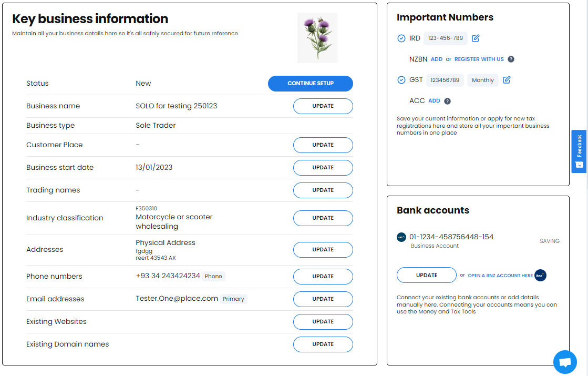Image resolution: width=588 pixels, height=376 pixels.
Task: Update the bank accounts details
Action: click(x=427, y=275)
